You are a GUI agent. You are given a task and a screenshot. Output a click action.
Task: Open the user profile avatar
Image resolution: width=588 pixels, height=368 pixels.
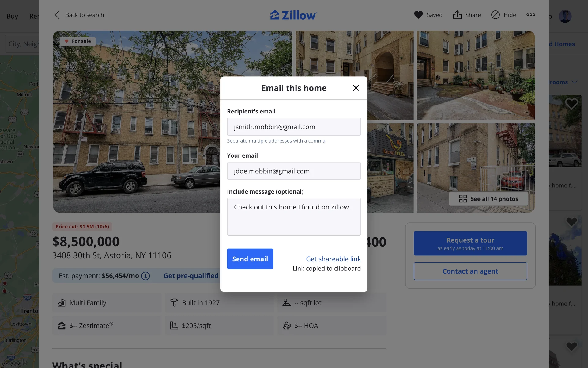click(x=565, y=16)
